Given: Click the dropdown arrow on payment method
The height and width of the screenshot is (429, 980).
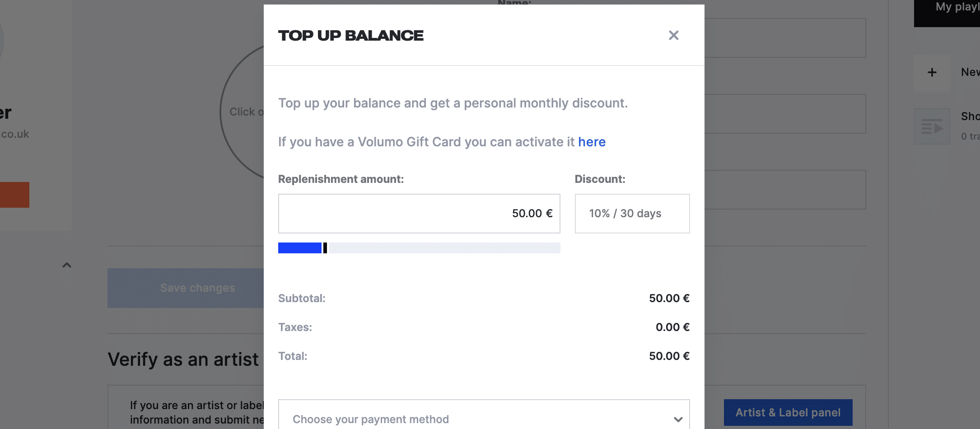Looking at the screenshot, I should [x=678, y=419].
